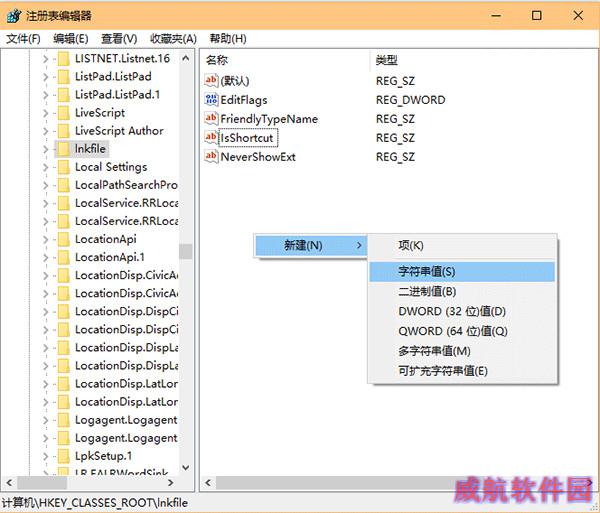Viewport: 600px width, 513px height.
Task: Select the LiveScript Author tree item
Action: (x=119, y=131)
